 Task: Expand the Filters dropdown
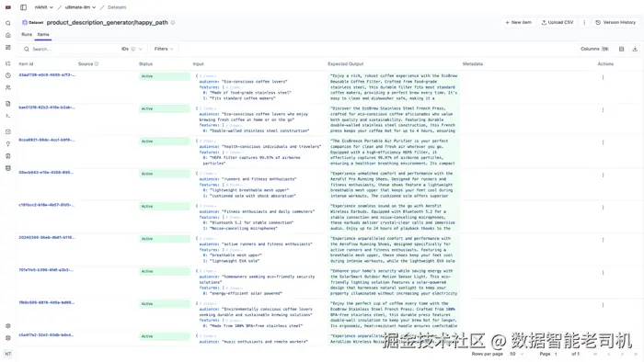(x=164, y=49)
